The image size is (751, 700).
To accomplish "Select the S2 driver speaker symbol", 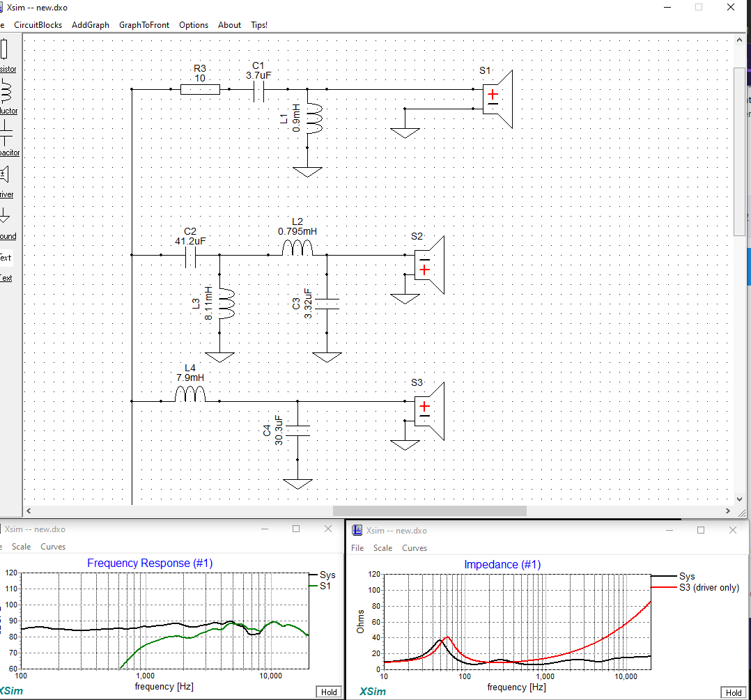I will 429,265.
